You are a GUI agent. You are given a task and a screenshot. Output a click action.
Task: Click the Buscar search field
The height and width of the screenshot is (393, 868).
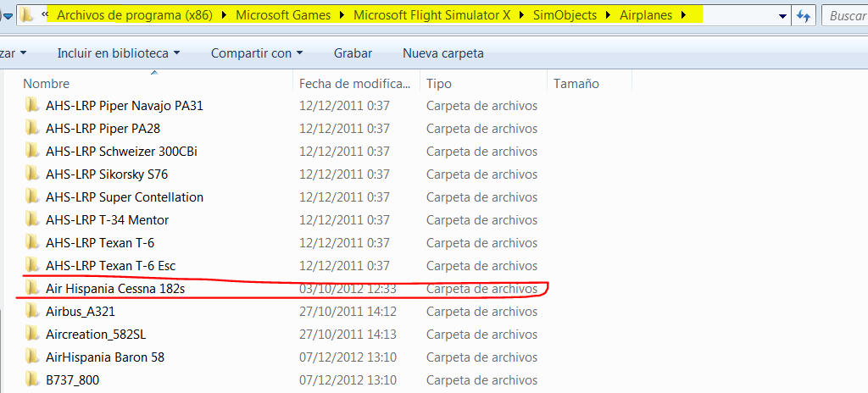click(846, 15)
